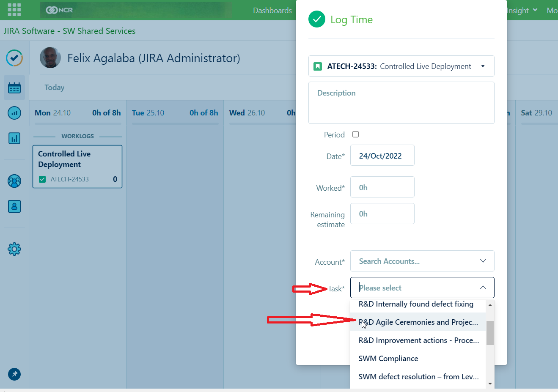The width and height of the screenshot is (558, 392).
Task: Open the round chart reports icon
Action: pos(14,113)
